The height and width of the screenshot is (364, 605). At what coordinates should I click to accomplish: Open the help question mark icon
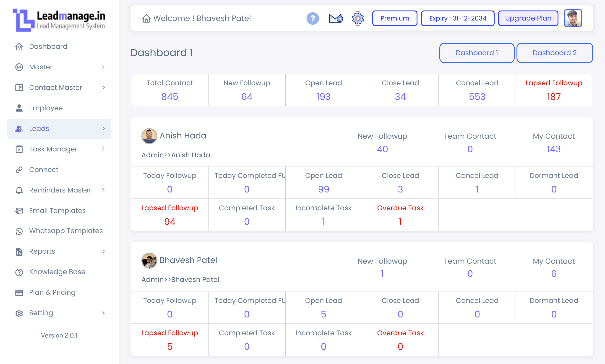(x=313, y=18)
